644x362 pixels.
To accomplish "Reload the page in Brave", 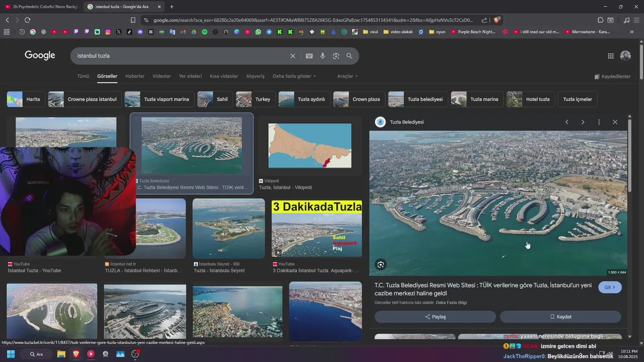I will (x=27, y=20).
